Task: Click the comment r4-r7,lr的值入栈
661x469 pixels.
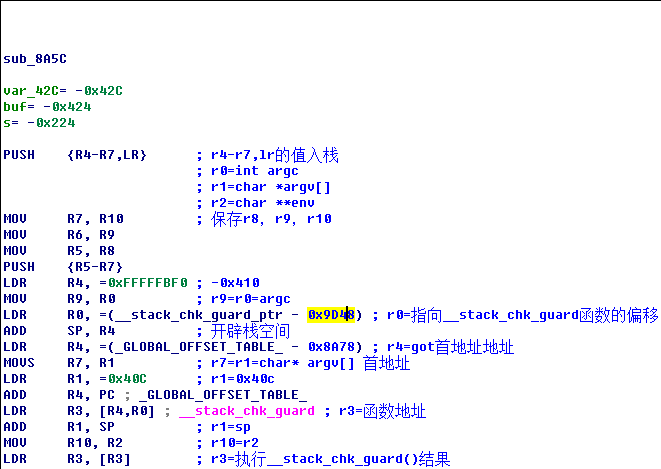Action: [x=275, y=155]
